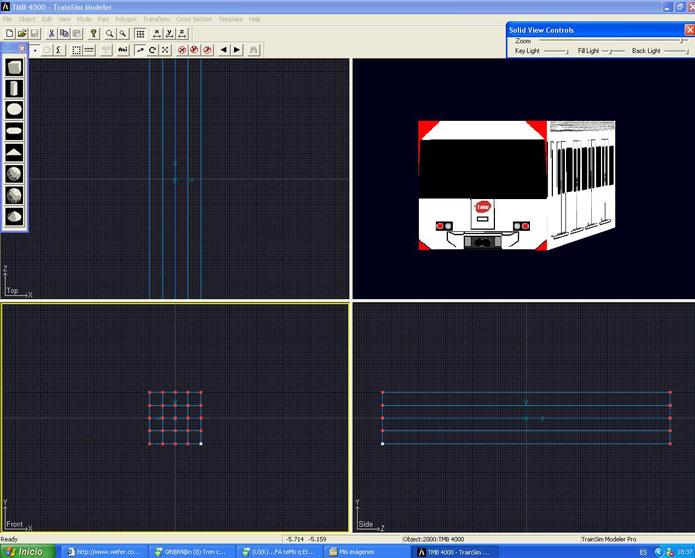Viewport: 695px width, 558px height.
Task: Click the Windows Inicio start button
Action: pyautogui.click(x=27, y=551)
